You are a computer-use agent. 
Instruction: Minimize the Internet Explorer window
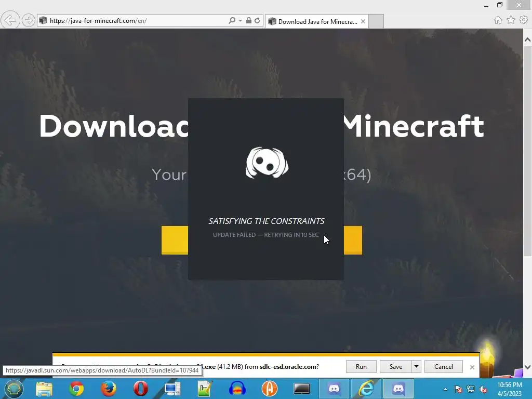[486, 5]
